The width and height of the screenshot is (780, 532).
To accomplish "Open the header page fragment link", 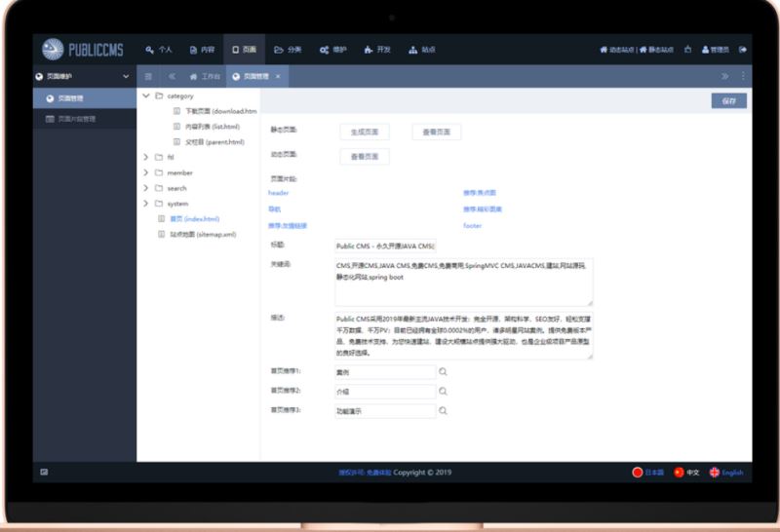I will 278,192.
